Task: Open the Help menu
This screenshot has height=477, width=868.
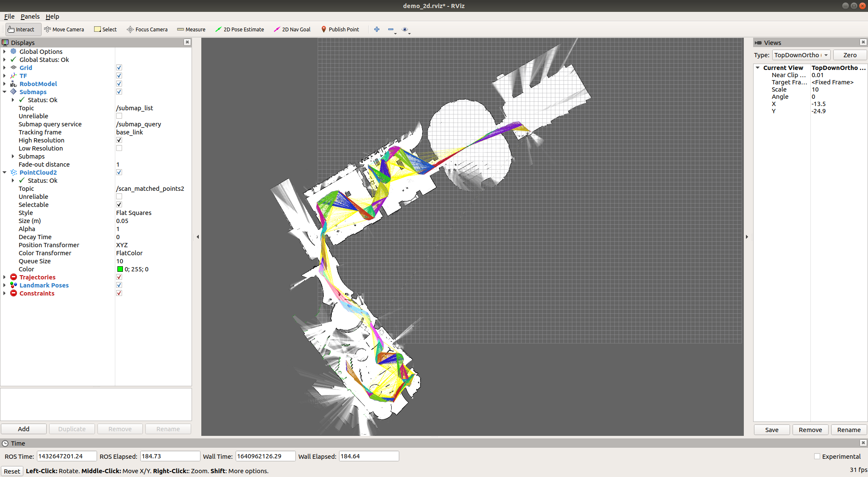Action: [53, 17]
